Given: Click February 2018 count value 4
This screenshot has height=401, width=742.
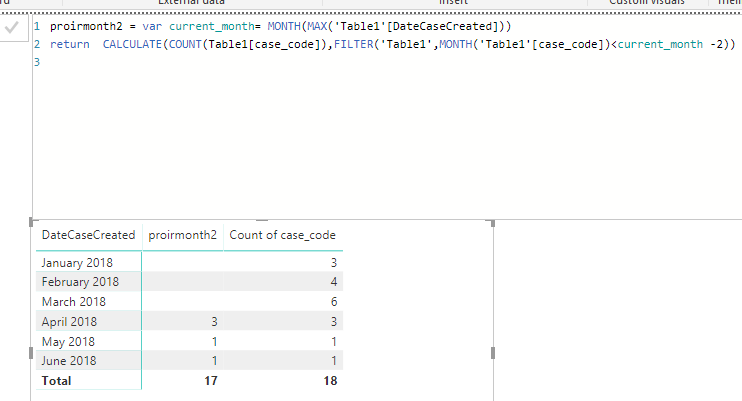Looking at the screenshot, I should (x=334, y=282).
